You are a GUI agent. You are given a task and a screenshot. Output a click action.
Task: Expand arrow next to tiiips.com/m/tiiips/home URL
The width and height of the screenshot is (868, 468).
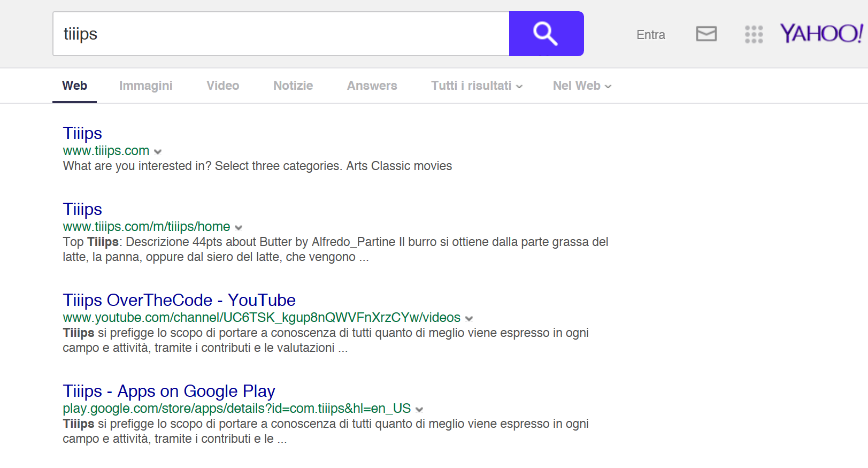click(x=239, y=228)
